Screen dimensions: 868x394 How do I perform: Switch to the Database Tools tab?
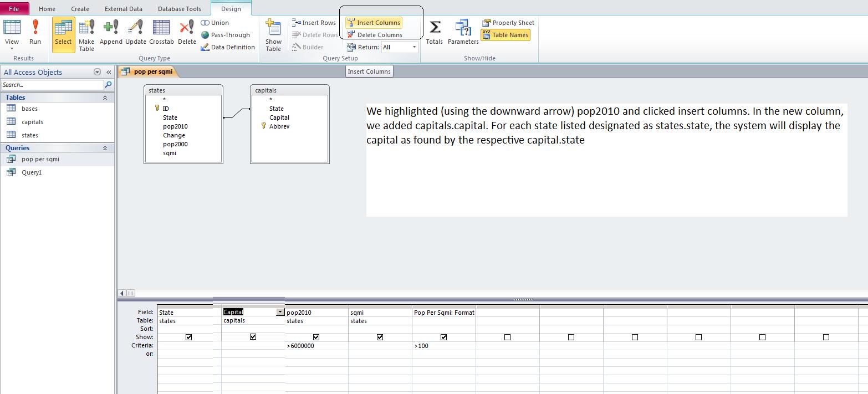click(x=180, y=9)
